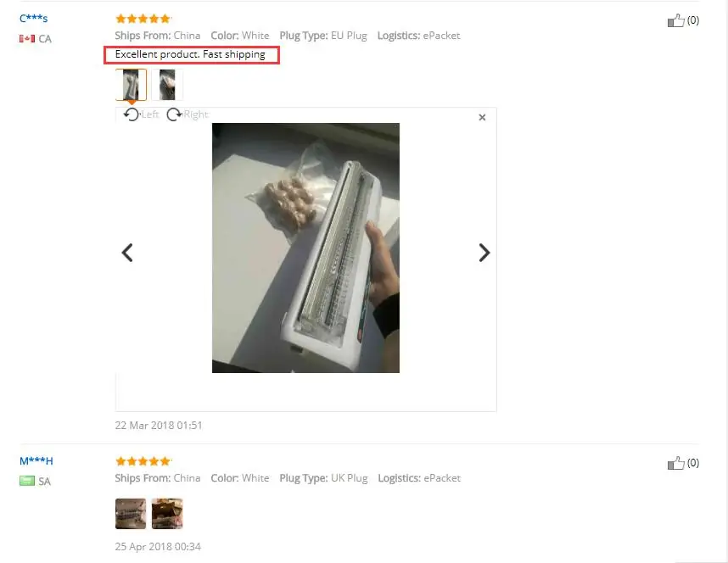The height and width of the screenshot is (563, 728).
Task: Open first photo thumbnail in M***H review
Action: pyautogui.click(x=131, y=514)
